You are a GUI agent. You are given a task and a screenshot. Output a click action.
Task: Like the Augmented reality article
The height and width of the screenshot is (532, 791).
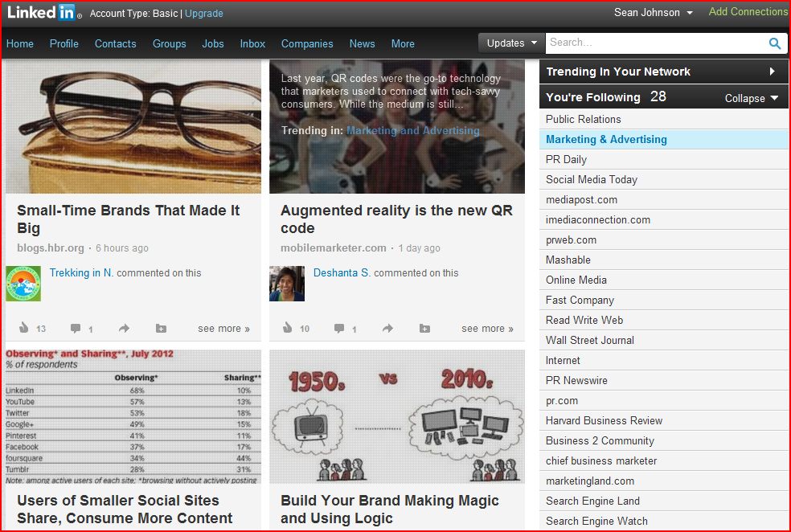pos(288,328)
